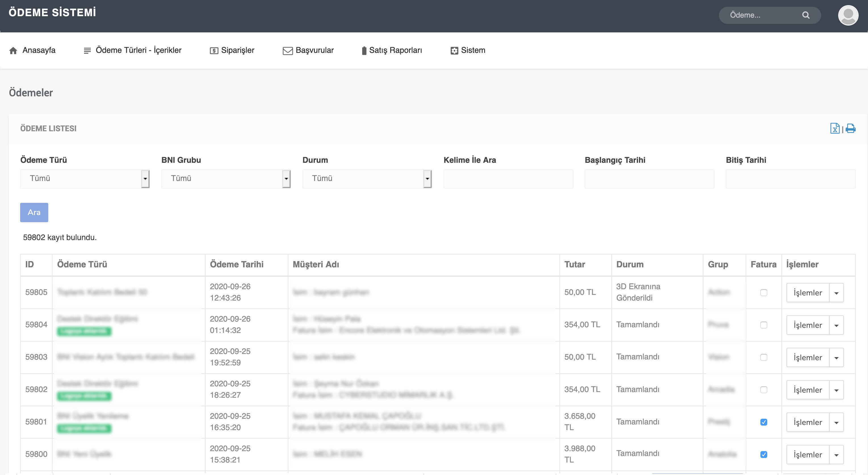Toggle Fatura checkbox for payment 59803
This screenshot has height=475, width=868.
pyautogui.click(x=764, y=357)
